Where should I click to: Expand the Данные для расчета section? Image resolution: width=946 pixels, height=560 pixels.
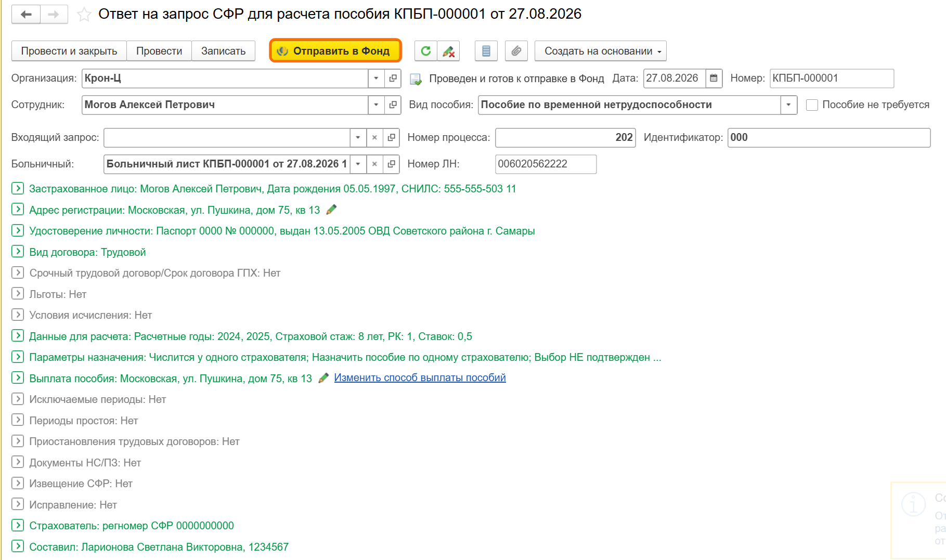tap(18, 336)
